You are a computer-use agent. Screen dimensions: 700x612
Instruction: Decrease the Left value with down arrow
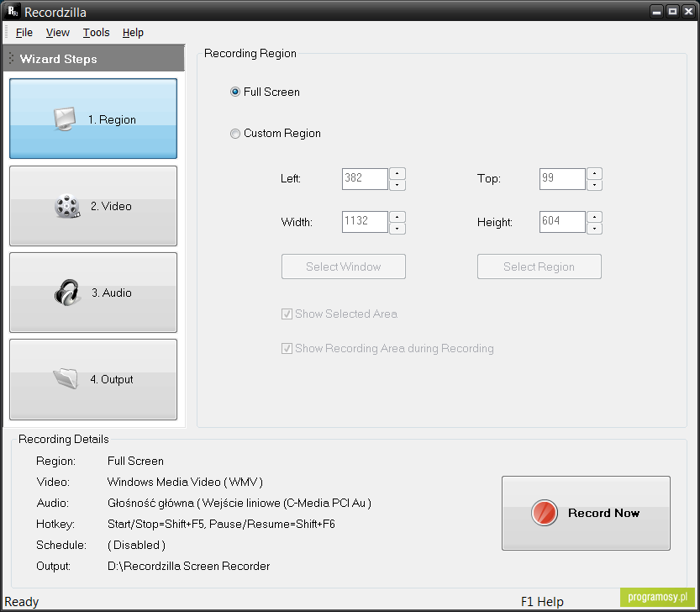397,185
